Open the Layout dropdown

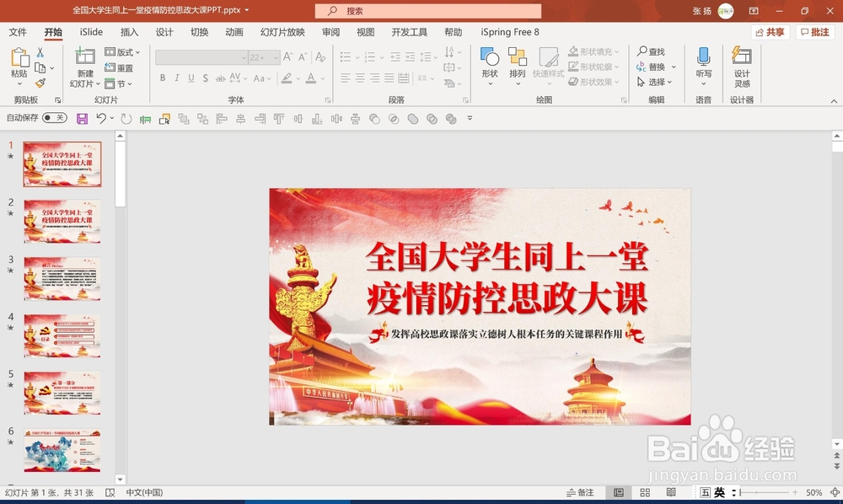click(122, 52)
